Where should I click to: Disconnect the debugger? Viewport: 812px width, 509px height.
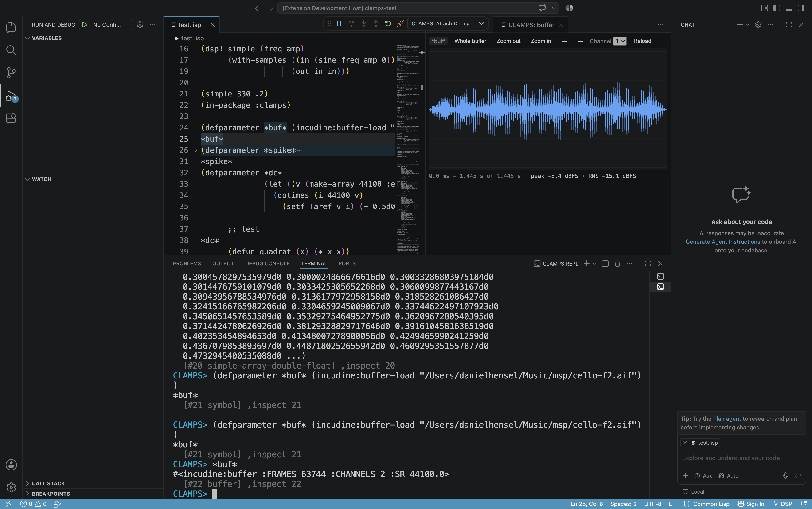click(x=400, y=23)
